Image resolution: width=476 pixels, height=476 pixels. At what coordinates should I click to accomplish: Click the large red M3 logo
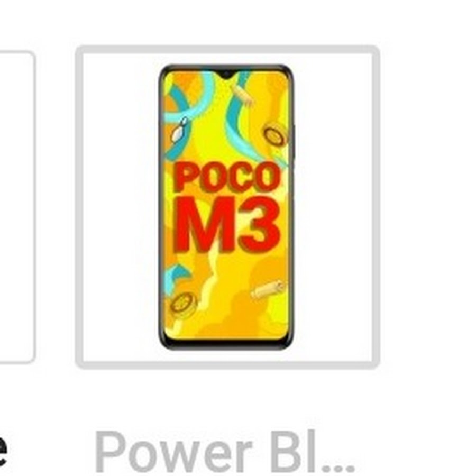(226, 223)
